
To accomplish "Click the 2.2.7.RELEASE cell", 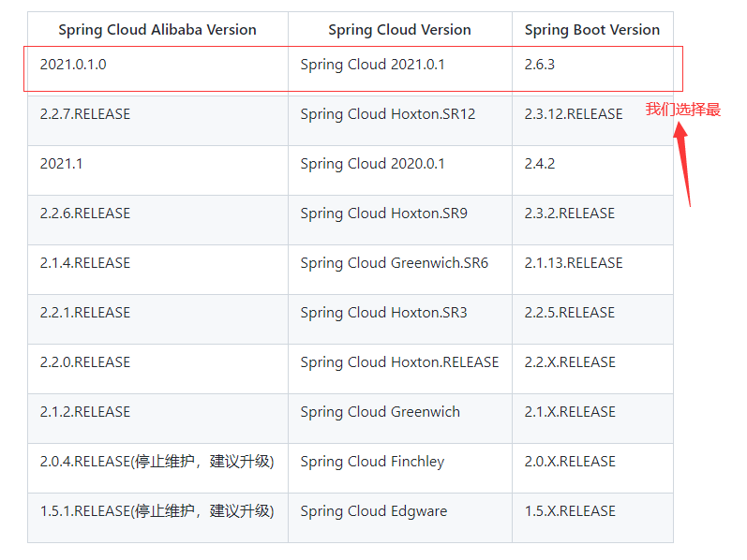I will click(85, 114).
